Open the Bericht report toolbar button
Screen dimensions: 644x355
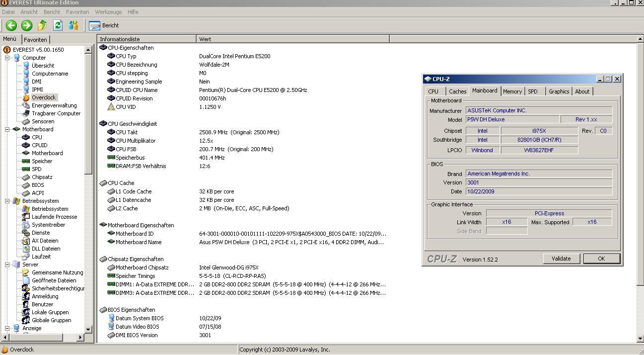coord(104,25)
